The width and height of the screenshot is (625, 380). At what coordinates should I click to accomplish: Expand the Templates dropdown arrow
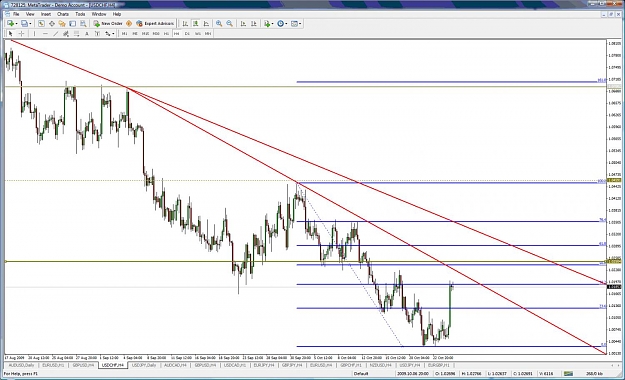click(300, 24)
